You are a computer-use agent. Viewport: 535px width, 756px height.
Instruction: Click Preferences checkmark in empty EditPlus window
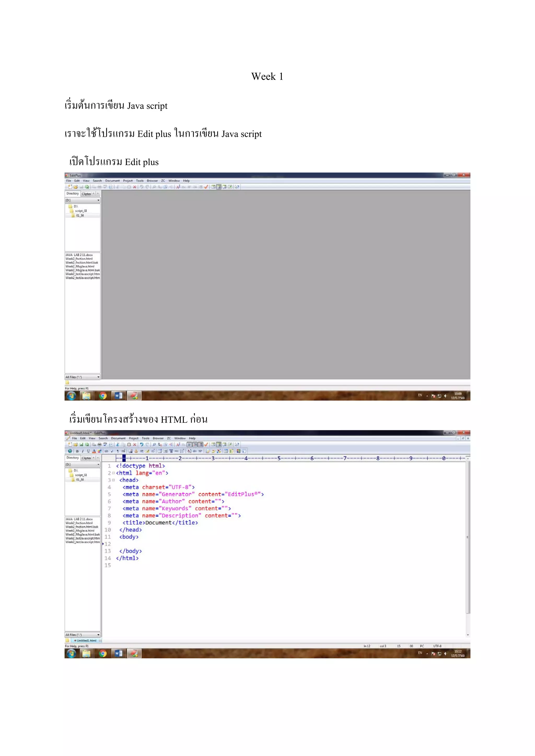206,187
